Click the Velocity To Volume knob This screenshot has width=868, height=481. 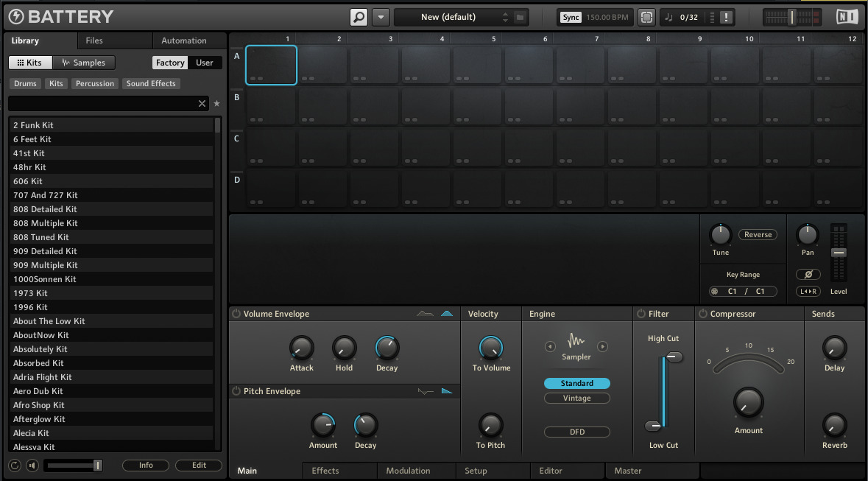tap(491, 348)
